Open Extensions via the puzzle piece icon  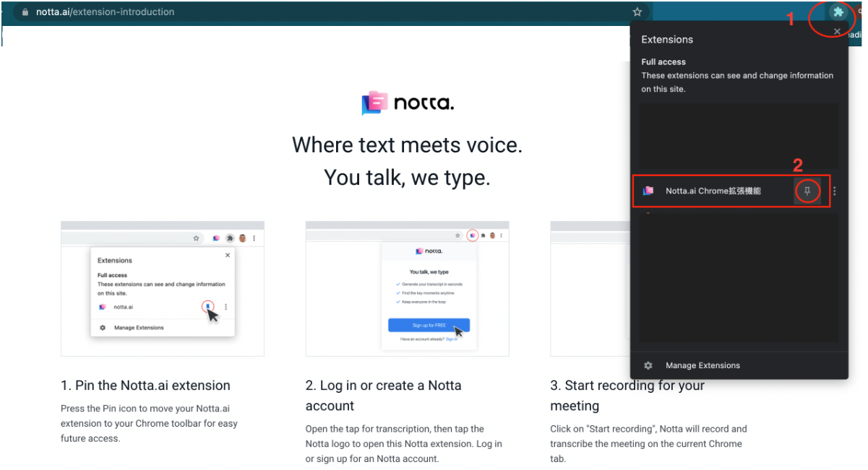click(838, 12)
